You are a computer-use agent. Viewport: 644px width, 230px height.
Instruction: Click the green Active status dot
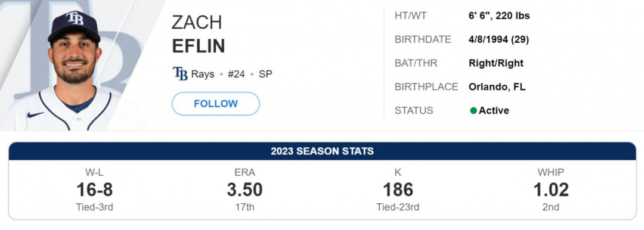[x=473, y=110]
